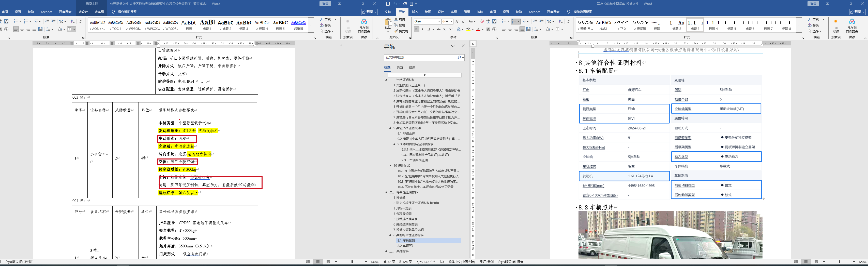Click the grow font size (A▲) icon
The image size is (868, 266).
[457, 22]
